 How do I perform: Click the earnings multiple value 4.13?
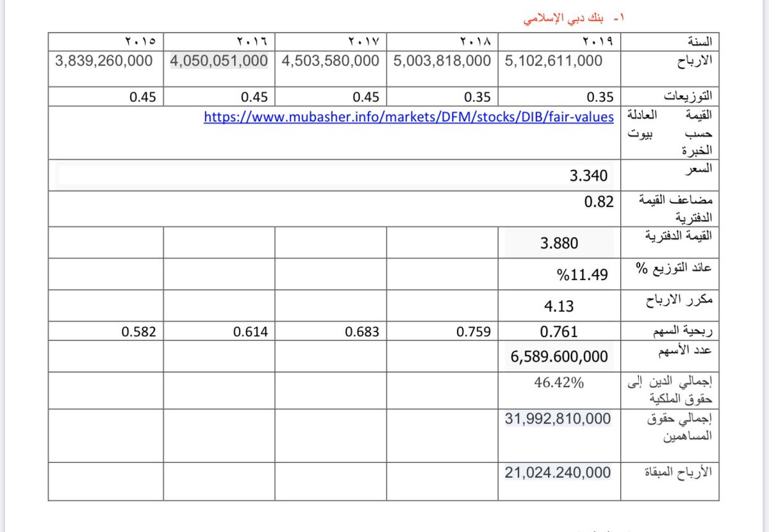[x=559, y=306]
